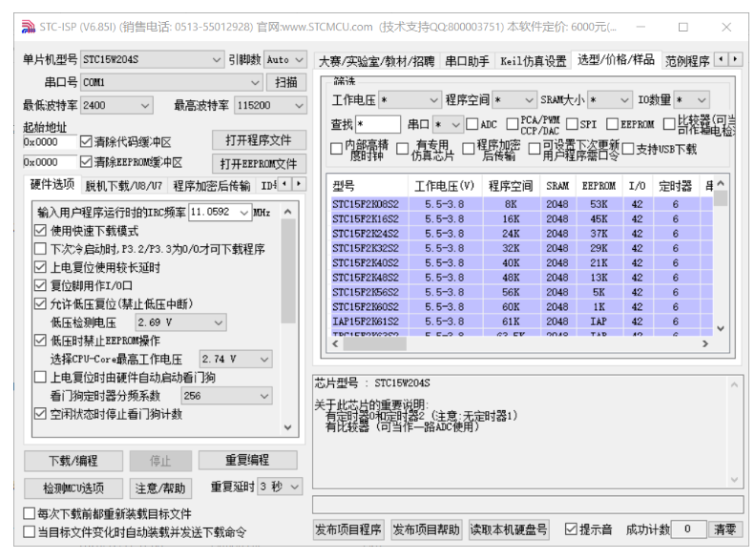756x559 pixels.
Task: Switch to 硬件选项 tab
Action: pos(52,184)
